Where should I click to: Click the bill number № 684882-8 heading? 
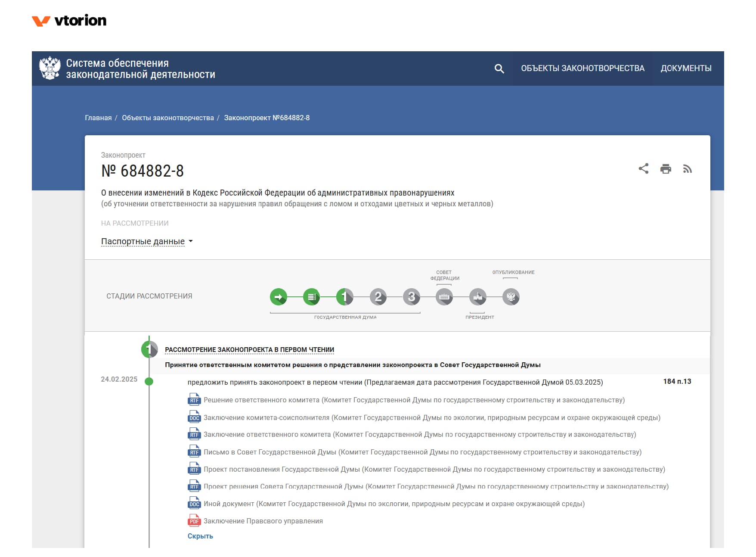(x=143, y=171)
